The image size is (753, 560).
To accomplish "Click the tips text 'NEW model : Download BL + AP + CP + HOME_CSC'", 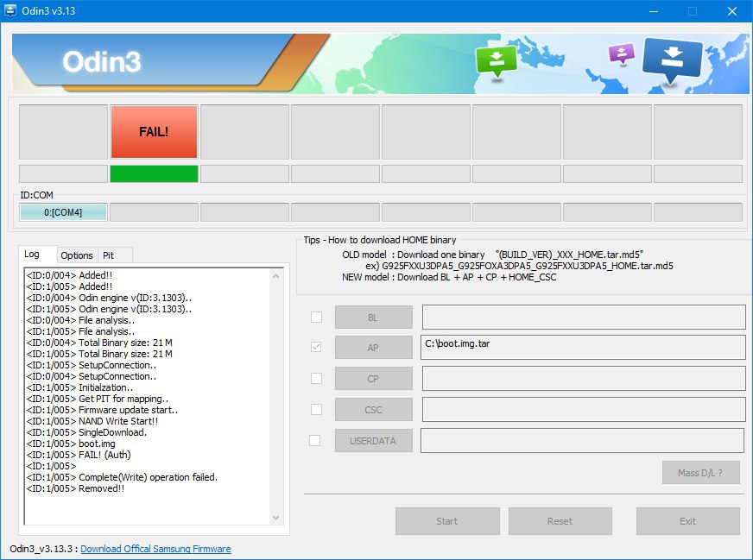I will click(x=449, y=277).
